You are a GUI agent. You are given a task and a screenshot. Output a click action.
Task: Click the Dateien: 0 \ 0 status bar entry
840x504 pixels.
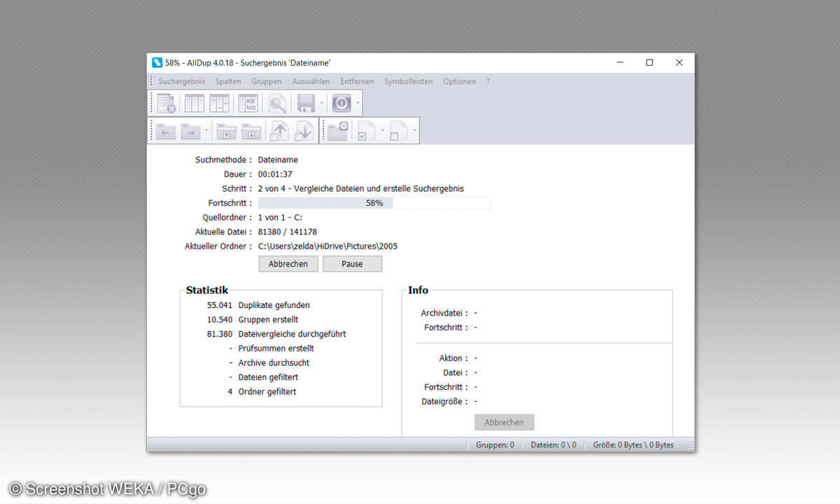click(x=554, y=444)
